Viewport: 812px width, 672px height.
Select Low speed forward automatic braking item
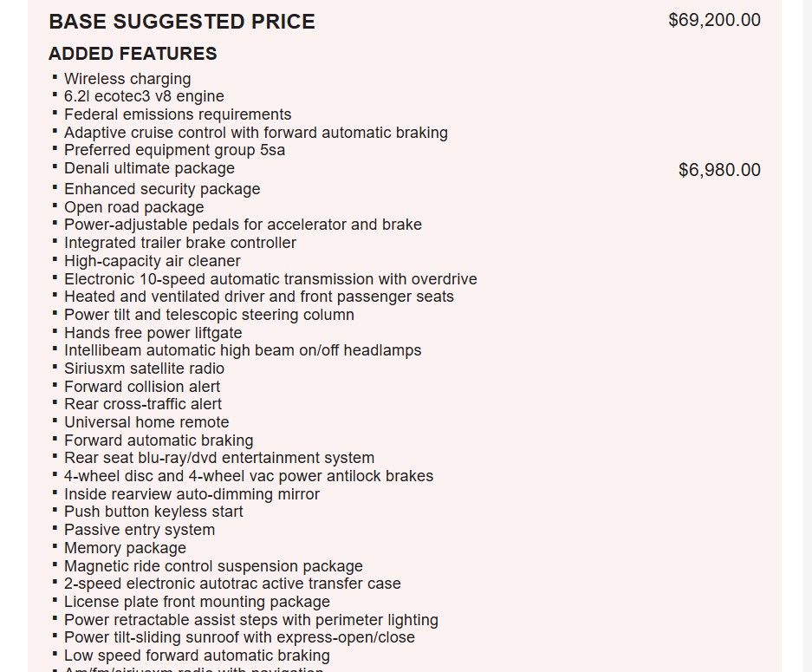pyautogui.click(x=197, y=656)
